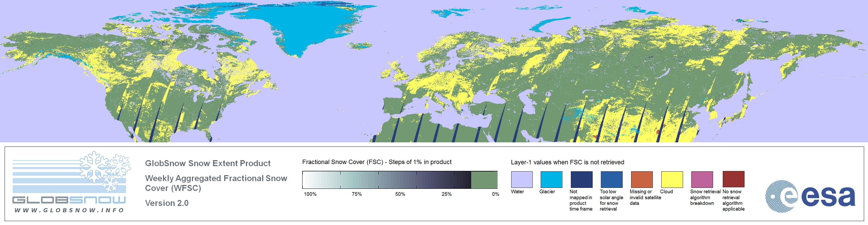Image resolution: width=868 pixels, height=225 pixels.
Task: Select the 'Too low solar angle' swatch
Action: [611, 179]
